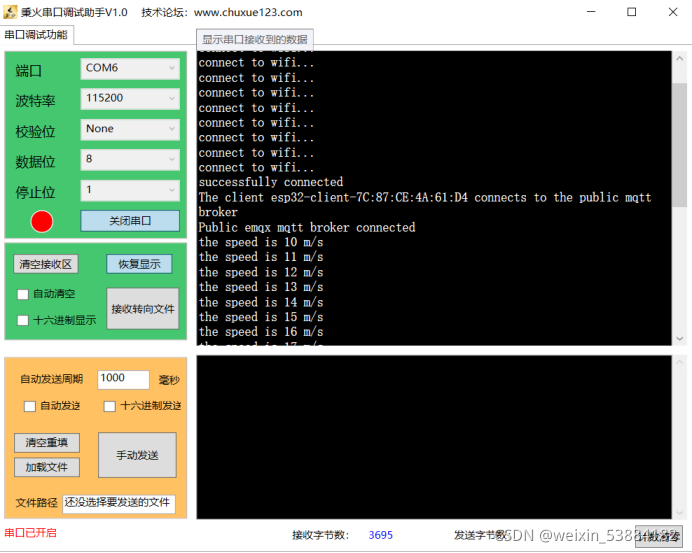Click the 清空重填 button
The height and width of the screenshot is (553, 692).
click(x=47, y=443)
